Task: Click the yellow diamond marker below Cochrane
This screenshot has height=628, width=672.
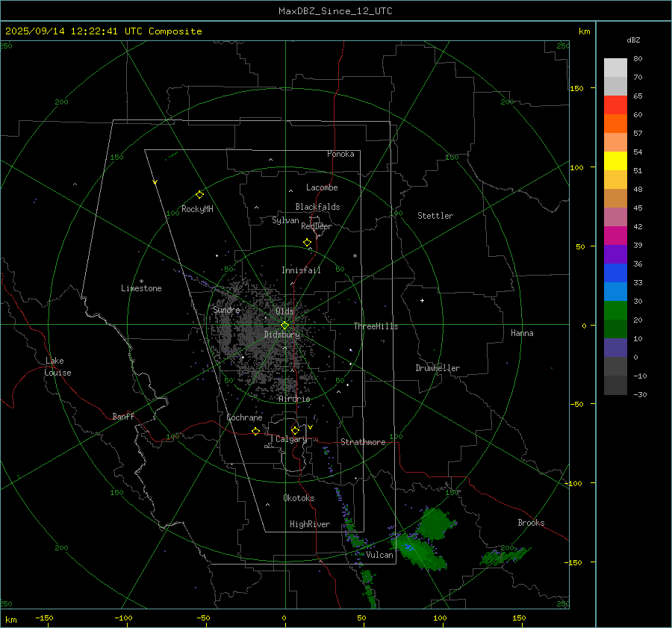Action: 255,432
